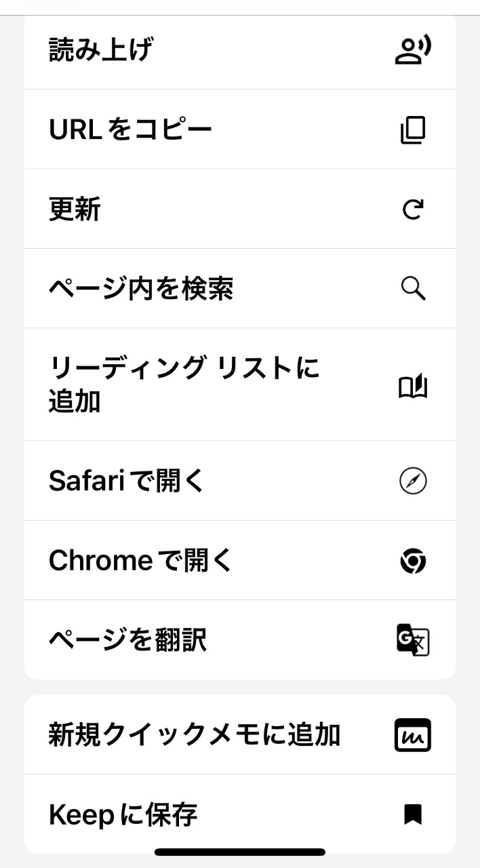
Task: Tap the magnifying glass search icon
Action: click(413, 289)
